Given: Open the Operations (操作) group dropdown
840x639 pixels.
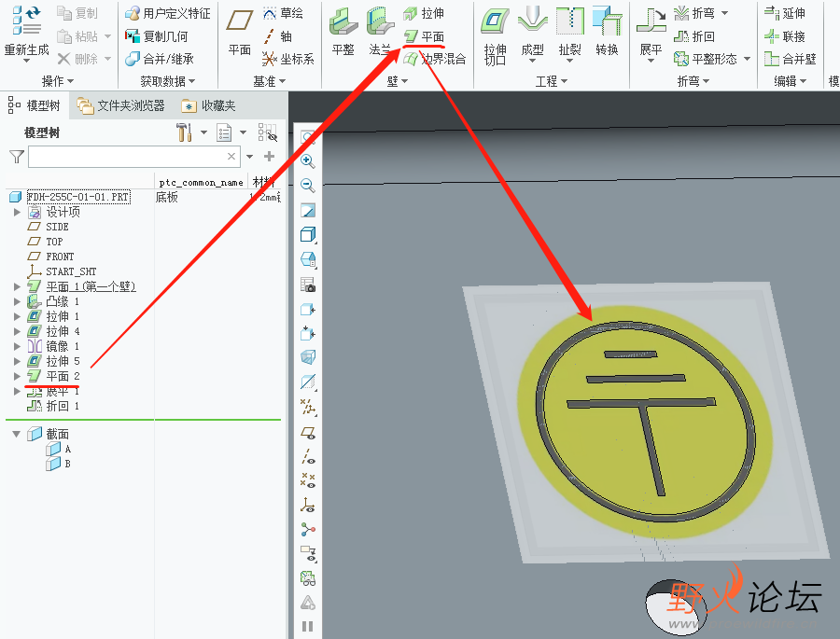Looking at the screenshot, I should coord(58,81).
